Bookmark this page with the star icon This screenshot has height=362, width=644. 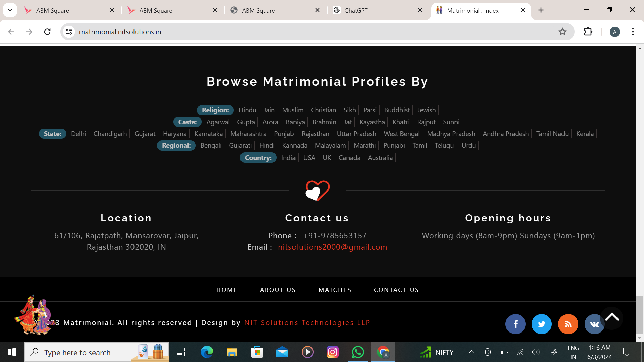point(562,32)
